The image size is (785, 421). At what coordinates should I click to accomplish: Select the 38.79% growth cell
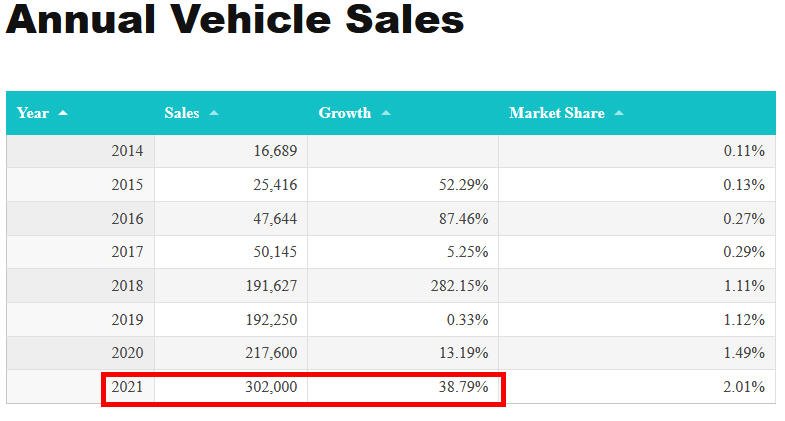pyautogui.click(x=463, y=387)
